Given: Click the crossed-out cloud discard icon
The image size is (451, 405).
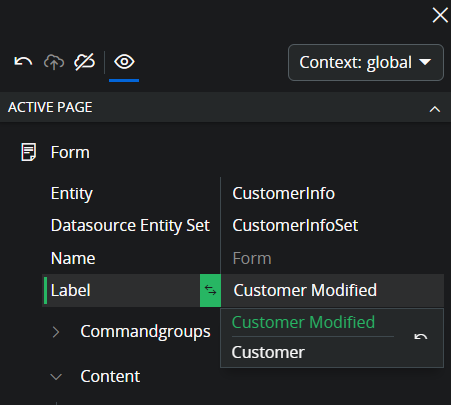Looking at the screenshot, I should pos(84,62).
